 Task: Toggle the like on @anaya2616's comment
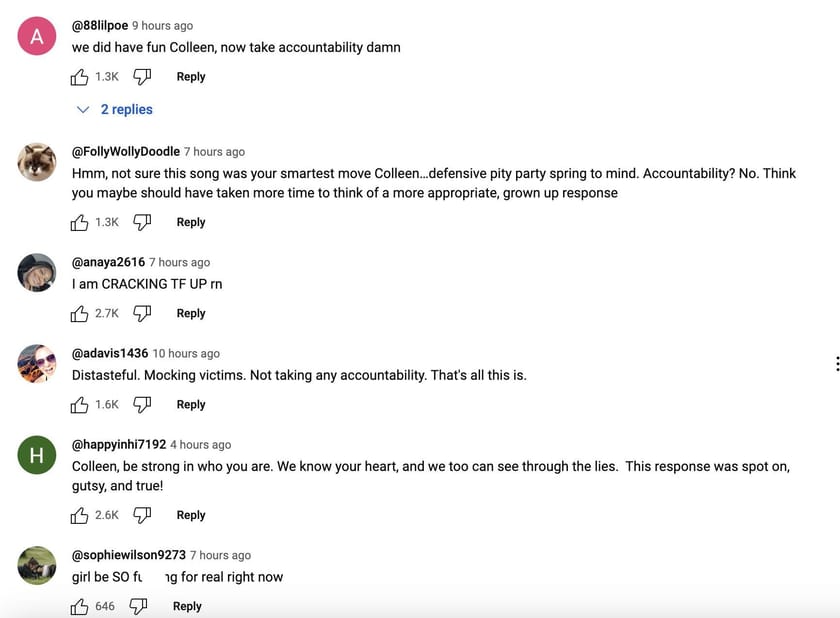click(80, 314)
